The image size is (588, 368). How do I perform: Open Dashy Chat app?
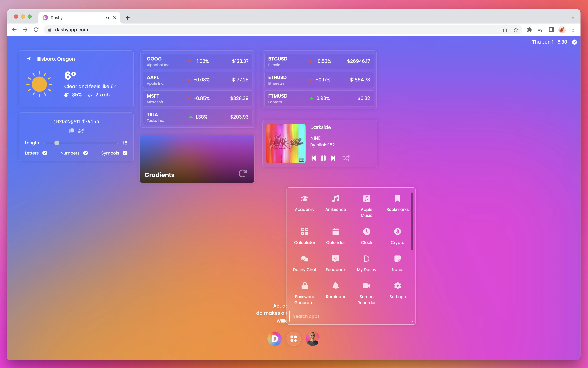(304, 263)
